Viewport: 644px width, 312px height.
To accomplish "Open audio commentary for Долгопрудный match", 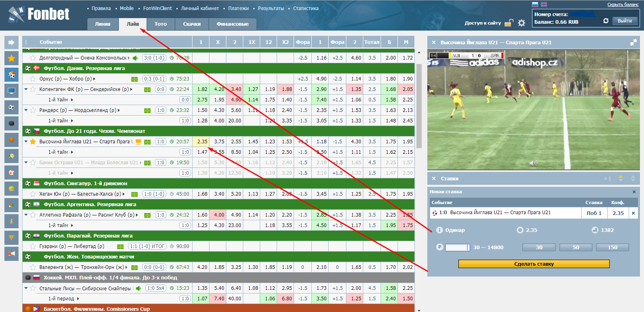I will click(135, 58).
